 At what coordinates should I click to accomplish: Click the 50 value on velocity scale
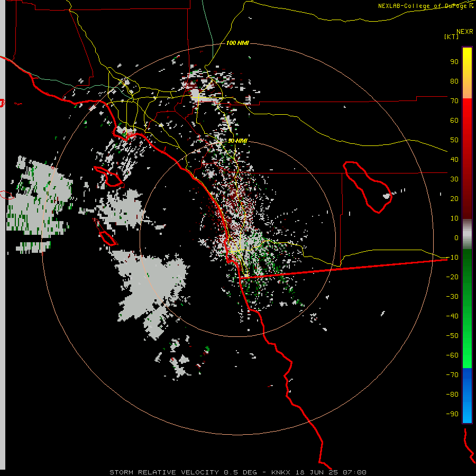[454, 140]
